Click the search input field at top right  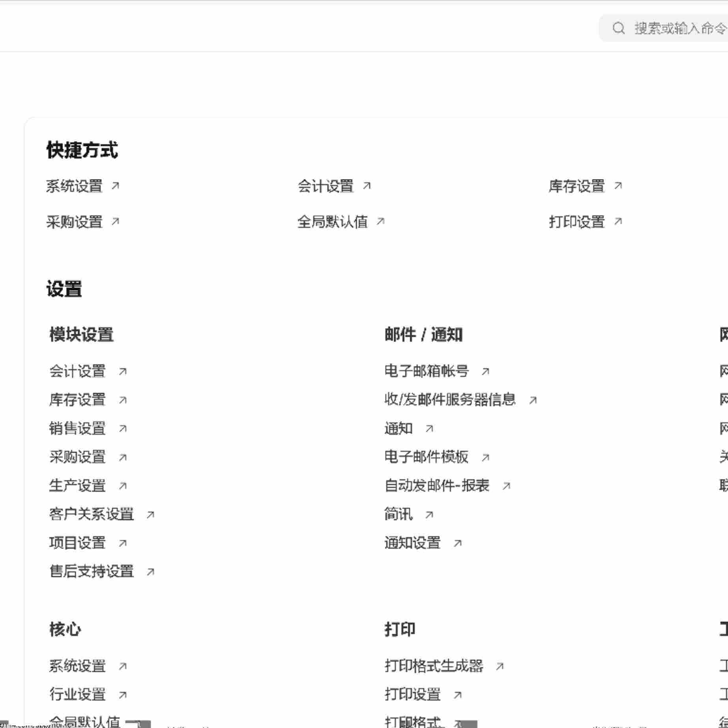[679, 28]
